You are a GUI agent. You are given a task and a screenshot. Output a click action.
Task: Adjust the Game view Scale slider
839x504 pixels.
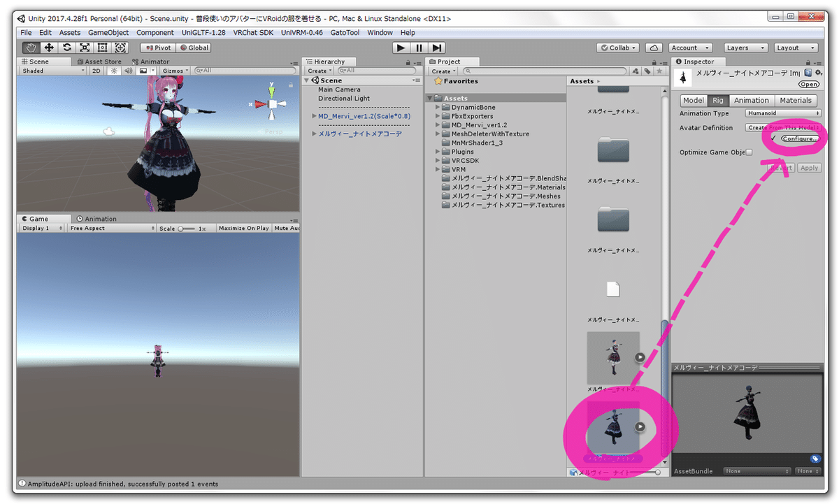point(187,229)
